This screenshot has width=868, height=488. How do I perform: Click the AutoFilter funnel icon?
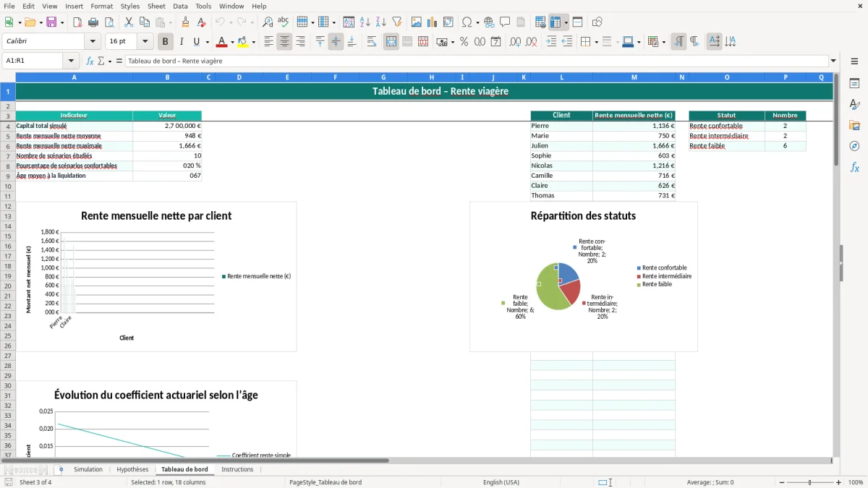[x=396, y=22]
